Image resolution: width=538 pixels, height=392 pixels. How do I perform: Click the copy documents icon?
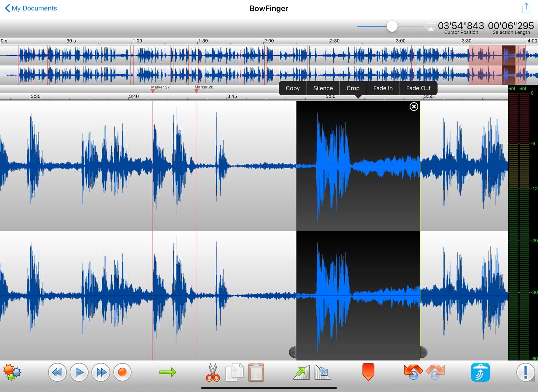pyautogui.click(x=234, y=372)
